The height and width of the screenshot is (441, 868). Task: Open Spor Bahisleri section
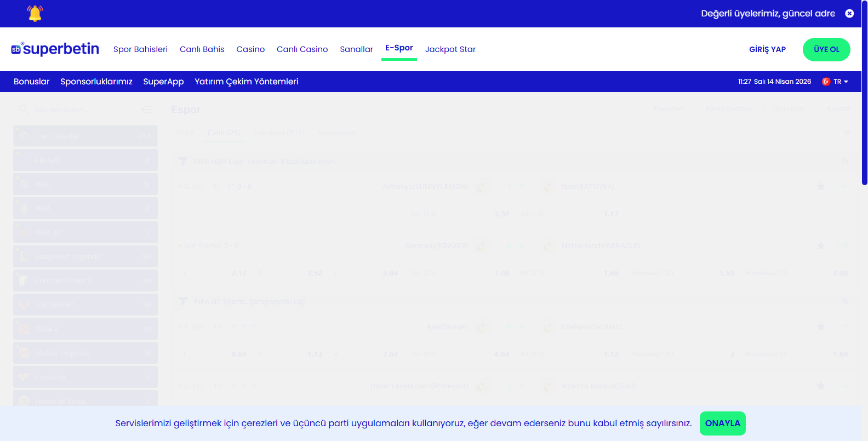[140, 49]
